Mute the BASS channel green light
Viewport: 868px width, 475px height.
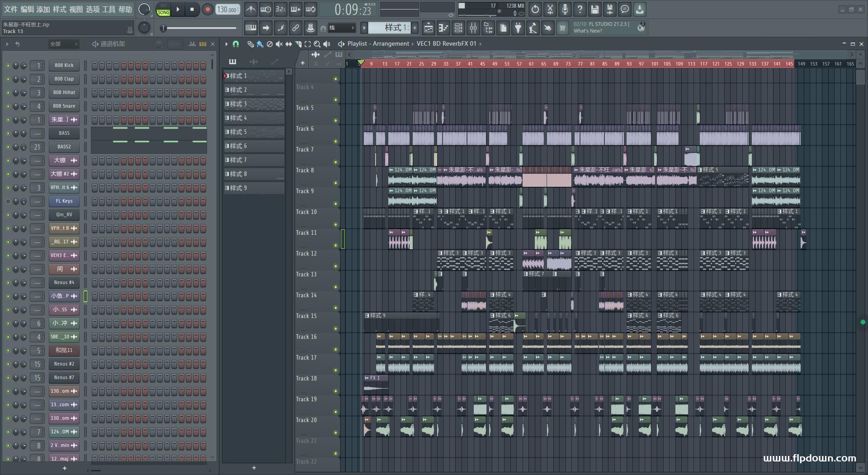[8, 133]
